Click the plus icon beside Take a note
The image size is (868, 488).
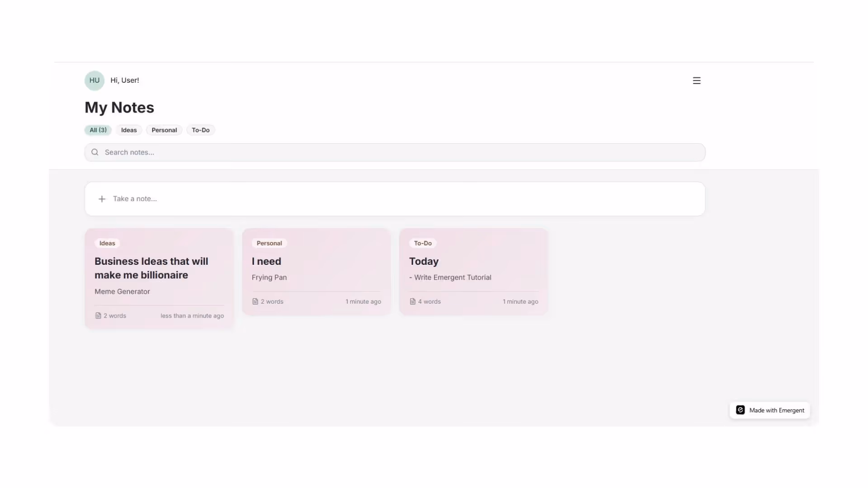[102, 199]
